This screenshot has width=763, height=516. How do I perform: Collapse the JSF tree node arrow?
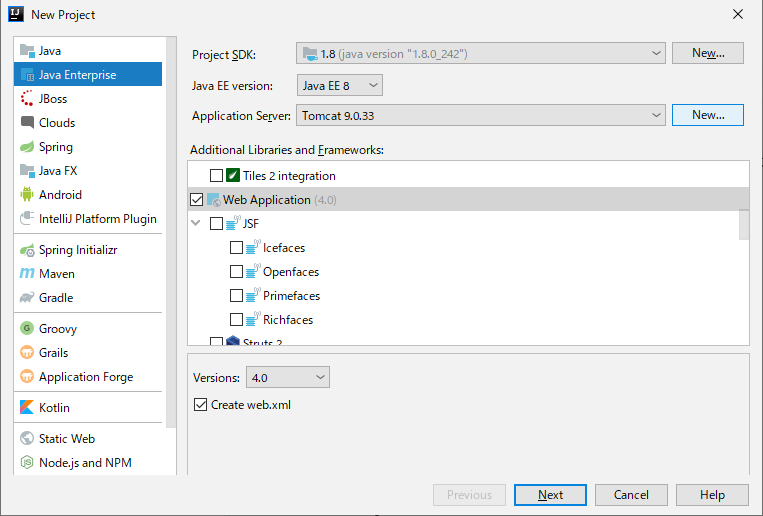196,223
